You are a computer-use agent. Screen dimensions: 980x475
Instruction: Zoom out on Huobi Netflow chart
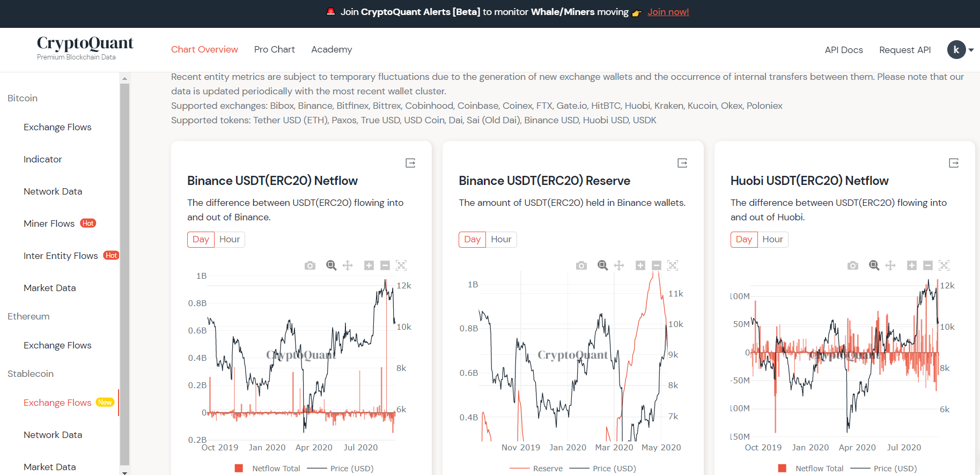pyautogui.click(x=928, y=265)
